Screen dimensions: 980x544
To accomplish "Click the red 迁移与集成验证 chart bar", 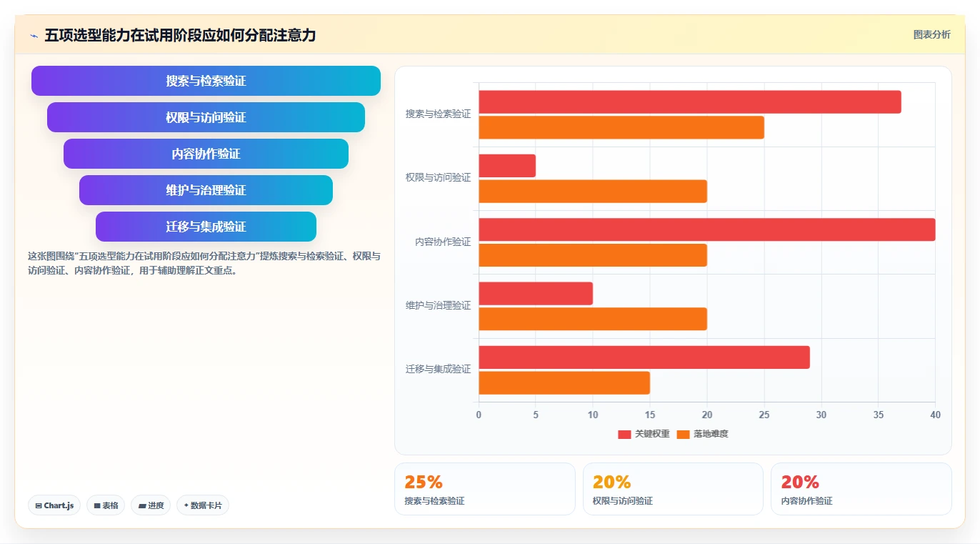I will point(644,357).
